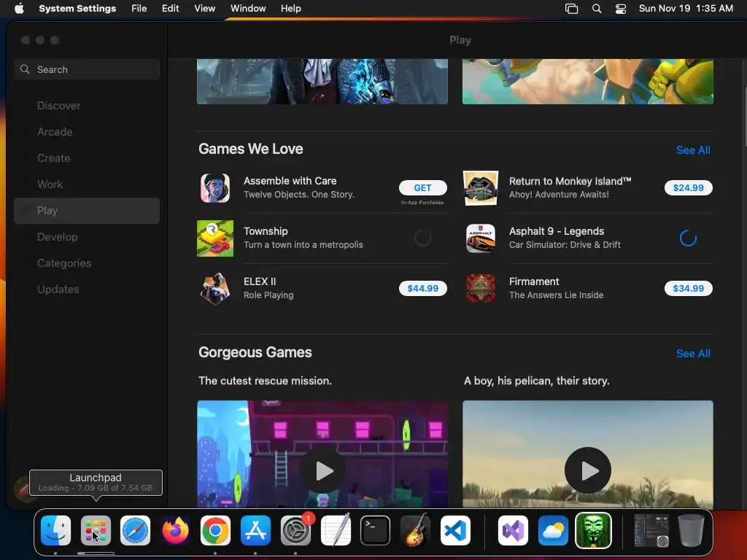Viewport: 747px width, 560px height.
Task: Open the Weather-like cloud dock icon
Action: coord(553,531)
